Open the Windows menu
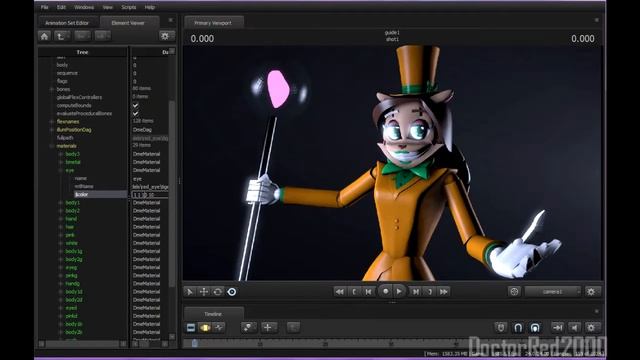 [x=84, y=7]
